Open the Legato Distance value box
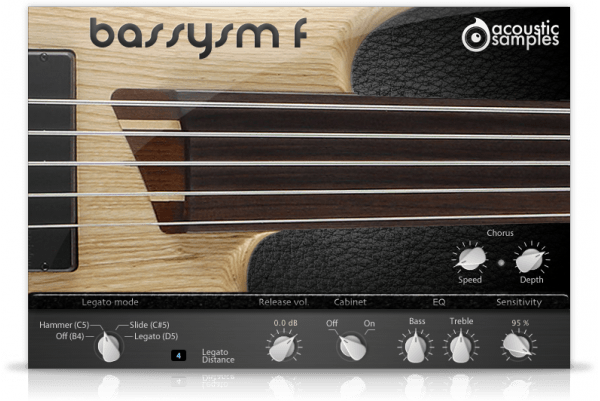Viewport: 600px width, 401px height. [179, 355]
